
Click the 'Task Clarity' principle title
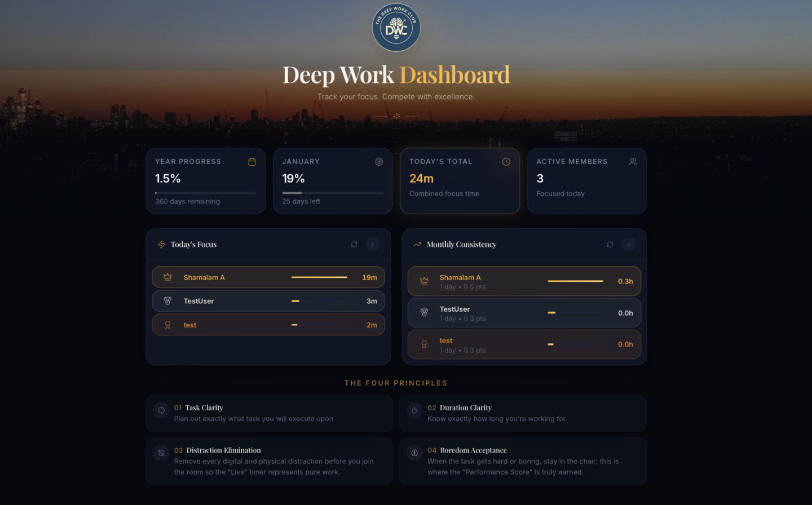coord(204,407)
